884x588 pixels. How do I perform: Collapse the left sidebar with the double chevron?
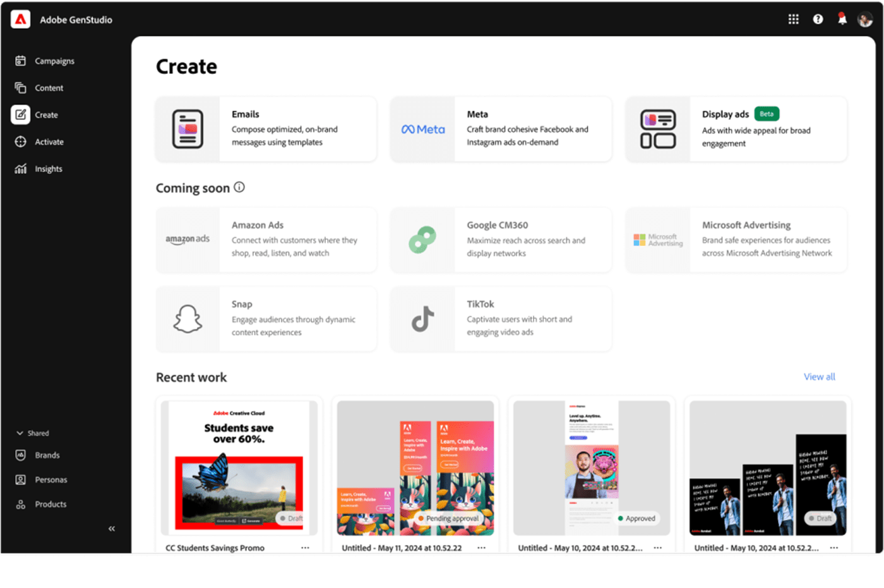click(x=111, y=529)
